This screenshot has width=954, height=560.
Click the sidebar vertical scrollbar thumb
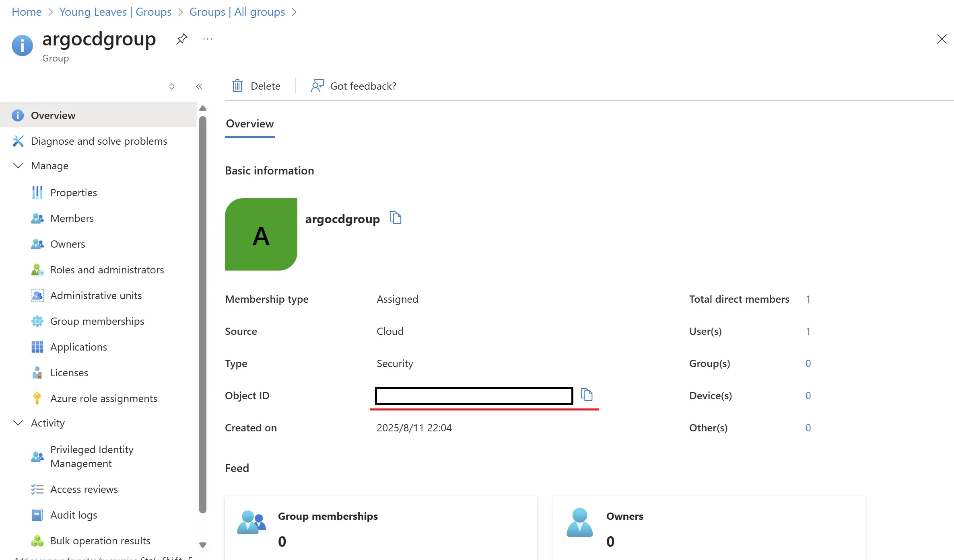[203, 314]
